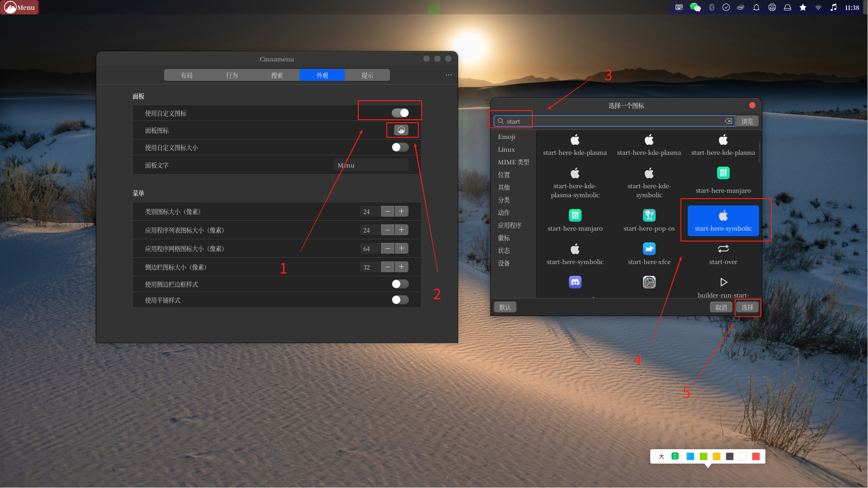Clear the icon search text

pos(728,121)
